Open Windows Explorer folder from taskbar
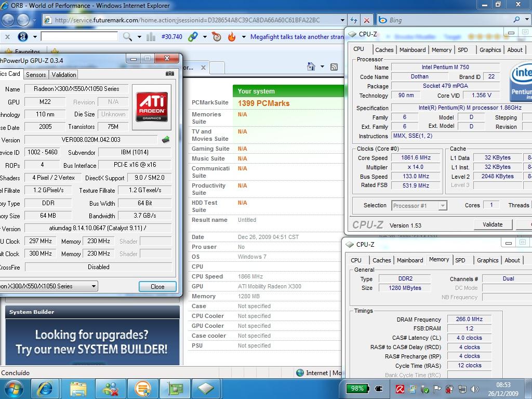Image resolution: width=532 pixels, height=399 pixels. click(78, 389)
